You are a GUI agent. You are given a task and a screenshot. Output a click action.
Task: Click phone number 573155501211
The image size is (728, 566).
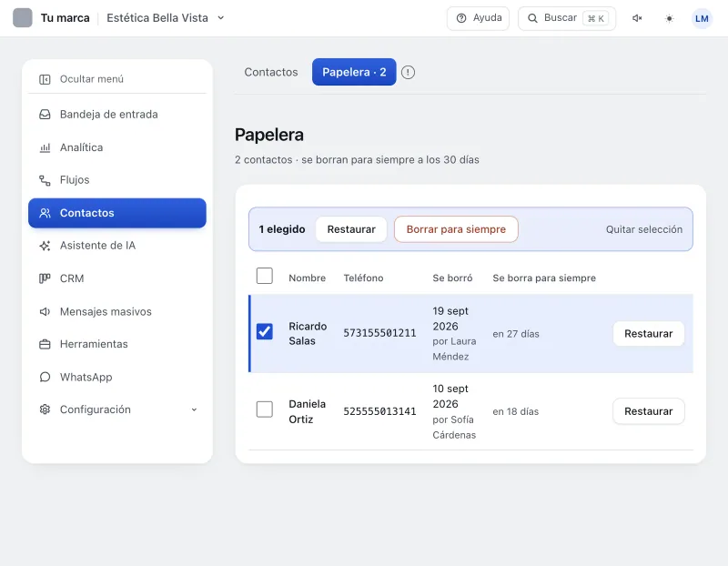tap(379, 333)
